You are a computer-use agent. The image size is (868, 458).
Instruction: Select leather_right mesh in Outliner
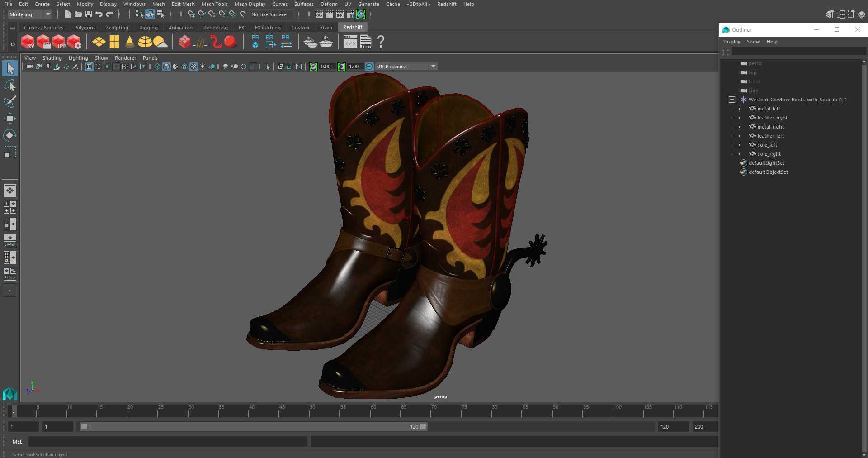coord(772,118)
